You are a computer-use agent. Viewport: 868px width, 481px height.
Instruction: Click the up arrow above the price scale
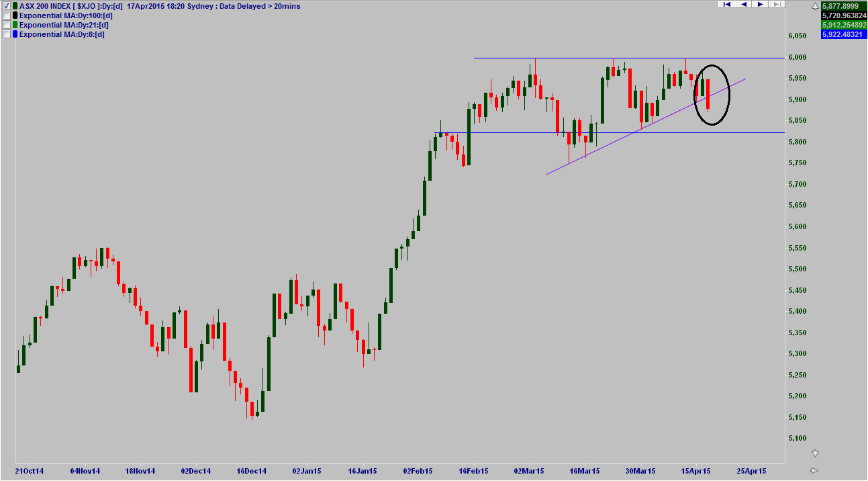(815, 6)
